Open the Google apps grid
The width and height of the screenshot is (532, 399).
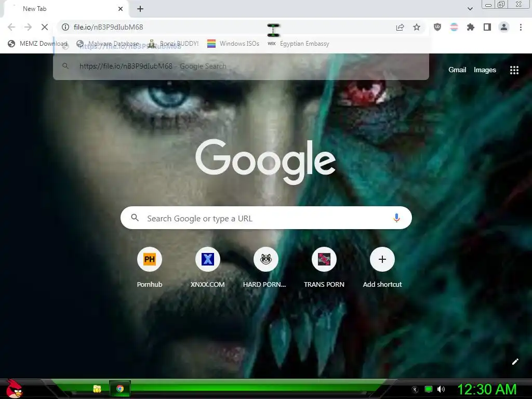coord(514,70)
